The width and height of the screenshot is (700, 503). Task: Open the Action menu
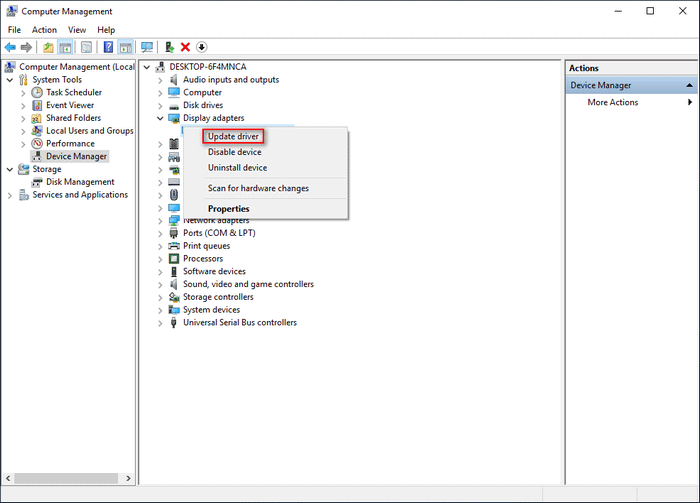pyautogui.click(x=44, y=30)
